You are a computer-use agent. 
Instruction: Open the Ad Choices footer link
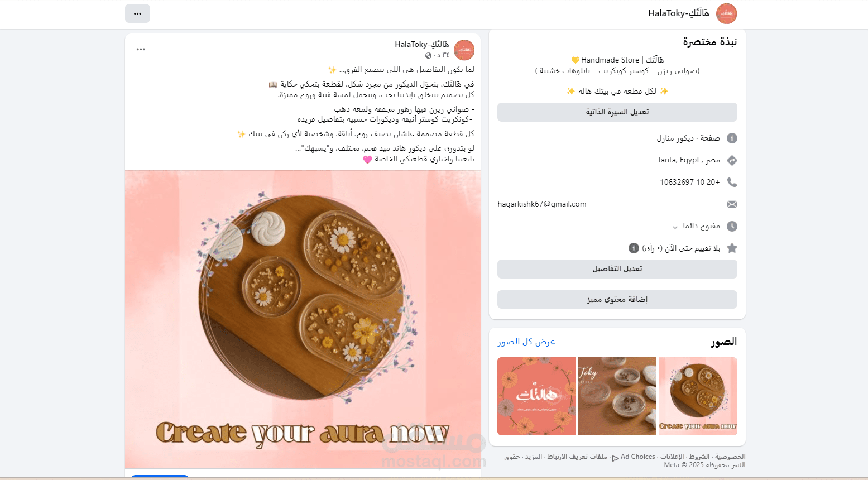[634, 457]
